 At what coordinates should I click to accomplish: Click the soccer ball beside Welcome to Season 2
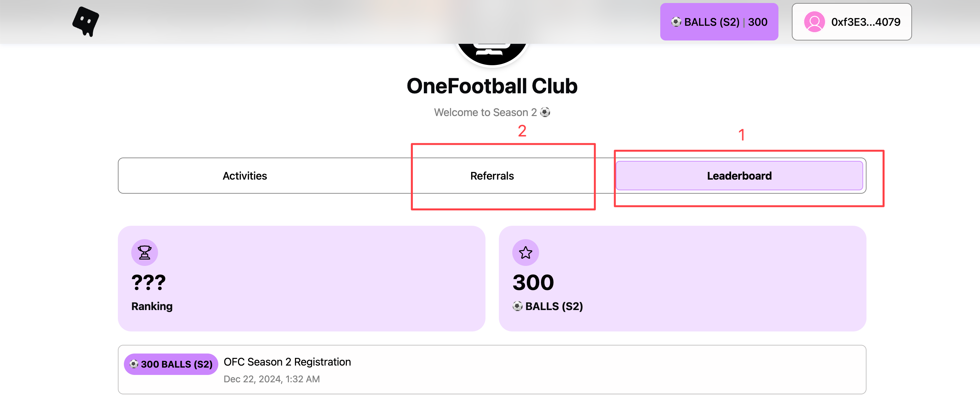[x=545, y=112]
